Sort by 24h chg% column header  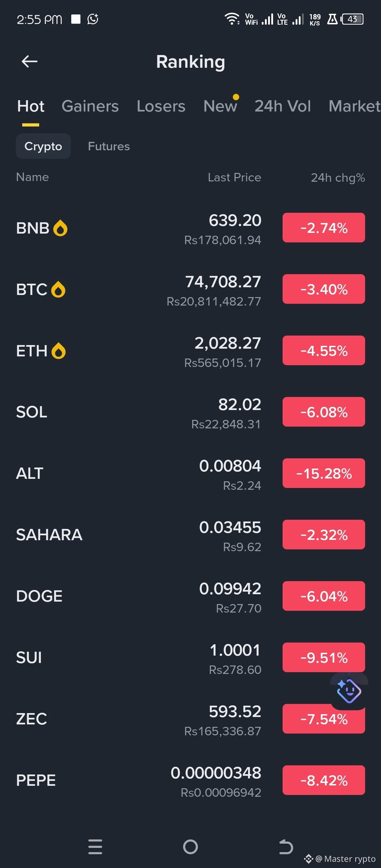click(x=338, y=177)
